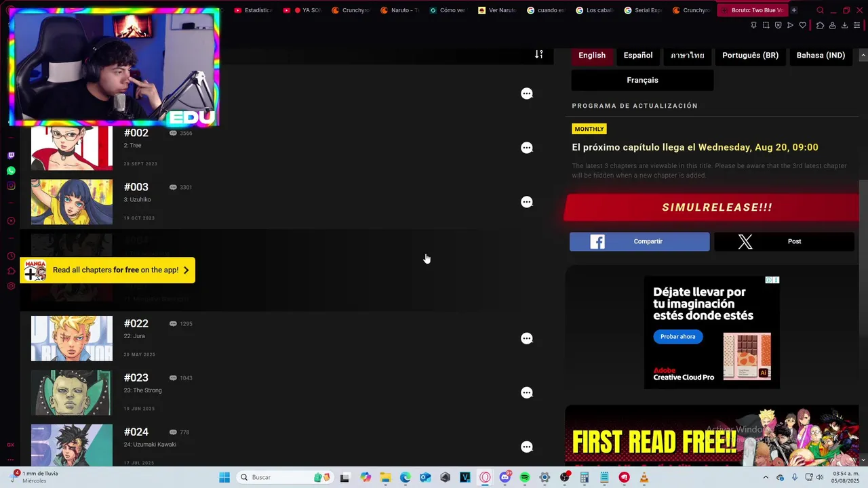Switch to the Naruto Crunchyroll tab

[399, 10]
